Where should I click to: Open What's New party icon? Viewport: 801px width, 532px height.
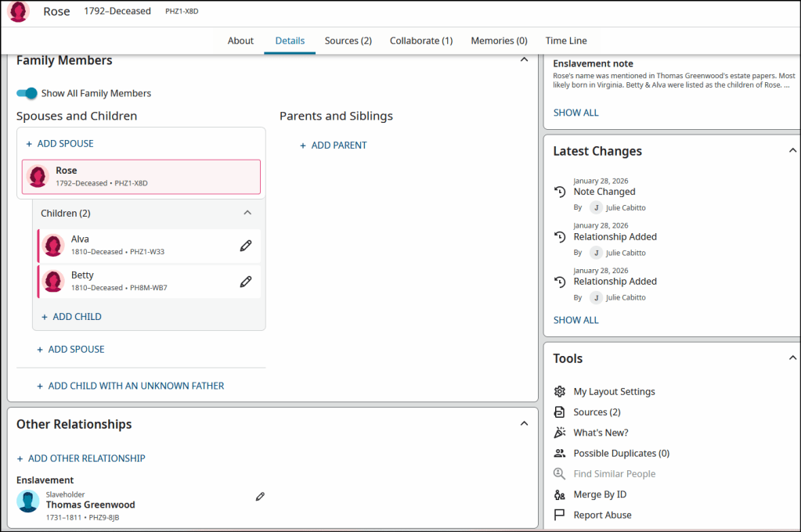(x=559, y=433)
